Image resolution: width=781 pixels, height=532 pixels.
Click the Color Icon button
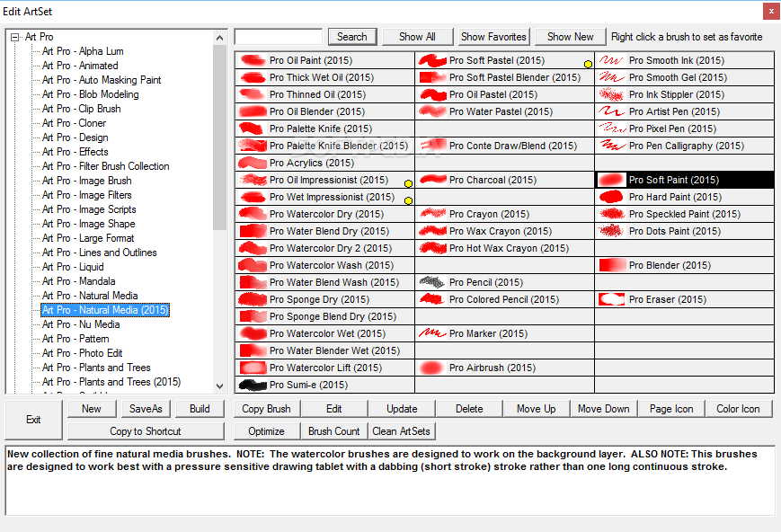pos(738,409)
